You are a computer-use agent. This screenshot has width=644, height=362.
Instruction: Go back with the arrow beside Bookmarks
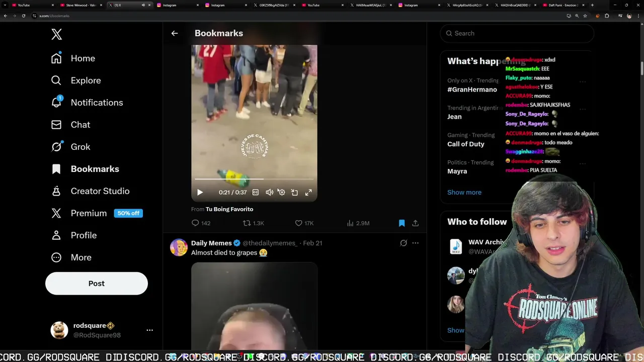coord(175,33)
